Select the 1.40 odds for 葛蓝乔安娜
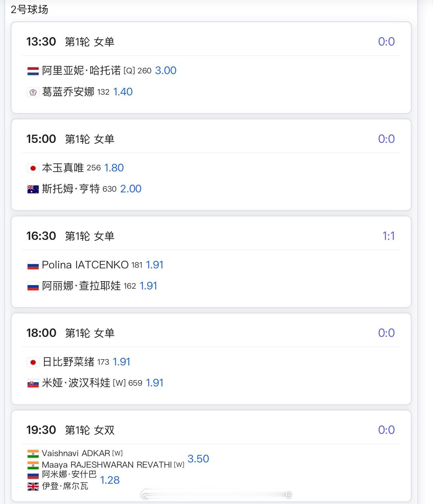The image size is (433, 504). click(123, 92)
